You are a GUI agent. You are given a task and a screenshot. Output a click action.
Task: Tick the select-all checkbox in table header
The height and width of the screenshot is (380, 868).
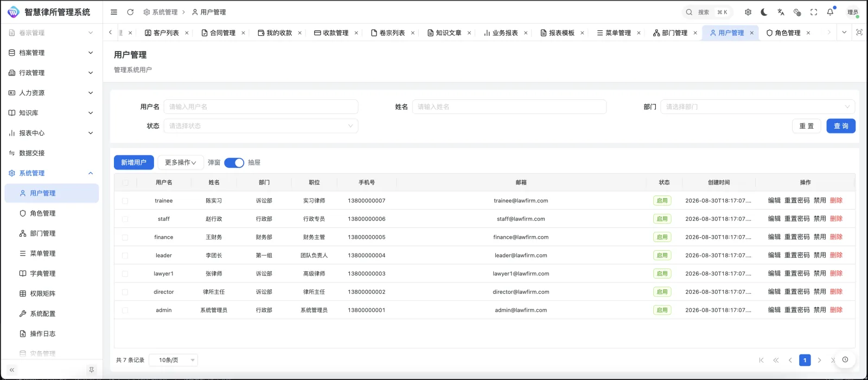[125, 183]
